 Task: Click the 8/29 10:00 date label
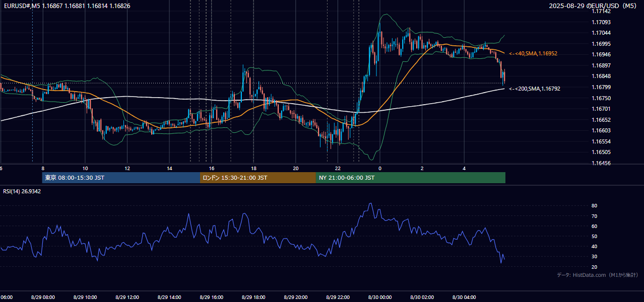[85, 297]
